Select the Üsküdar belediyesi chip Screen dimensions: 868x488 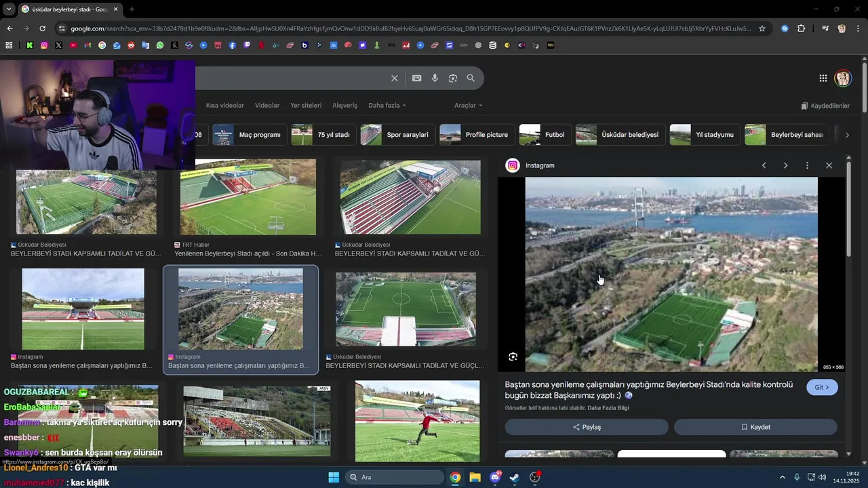[619, 135]
